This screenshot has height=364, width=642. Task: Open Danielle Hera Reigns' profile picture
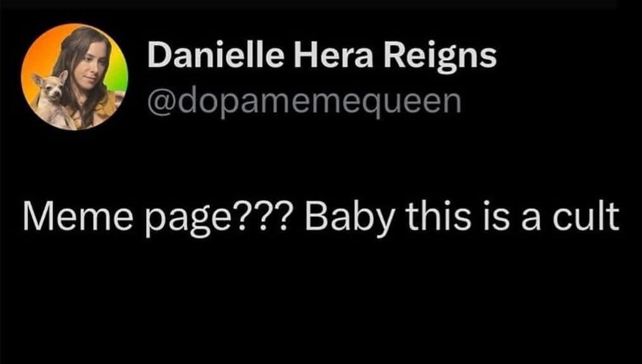(75, 76)
